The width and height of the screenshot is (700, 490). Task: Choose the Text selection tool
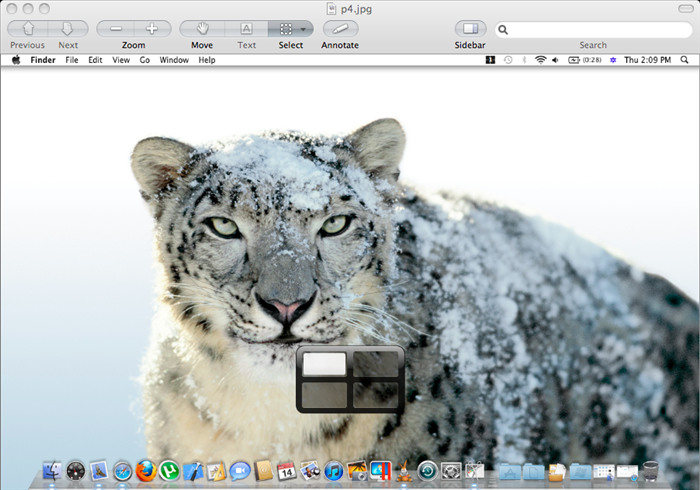click(x=246, y=29)
